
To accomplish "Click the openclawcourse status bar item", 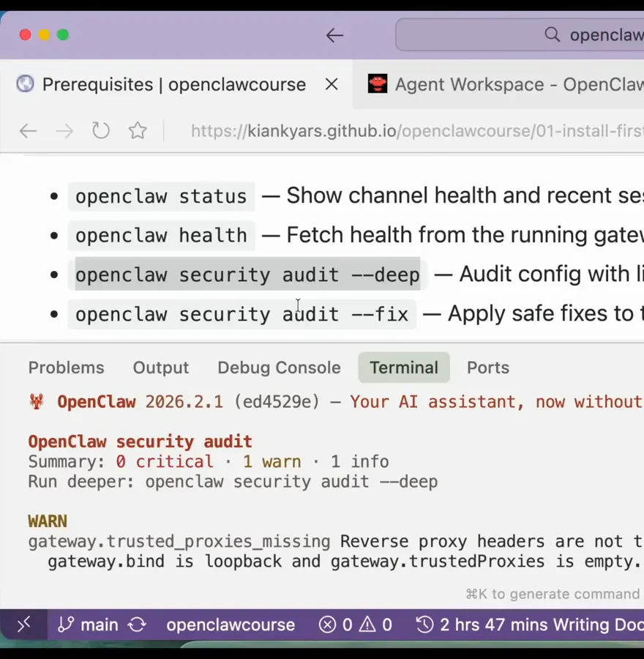I will (231, 625).
